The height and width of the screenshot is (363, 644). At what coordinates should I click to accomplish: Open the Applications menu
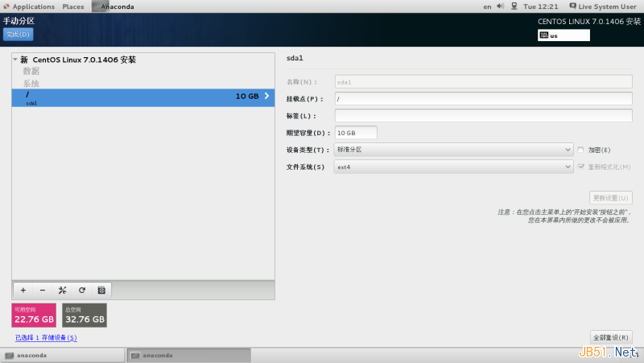point(29,6)
